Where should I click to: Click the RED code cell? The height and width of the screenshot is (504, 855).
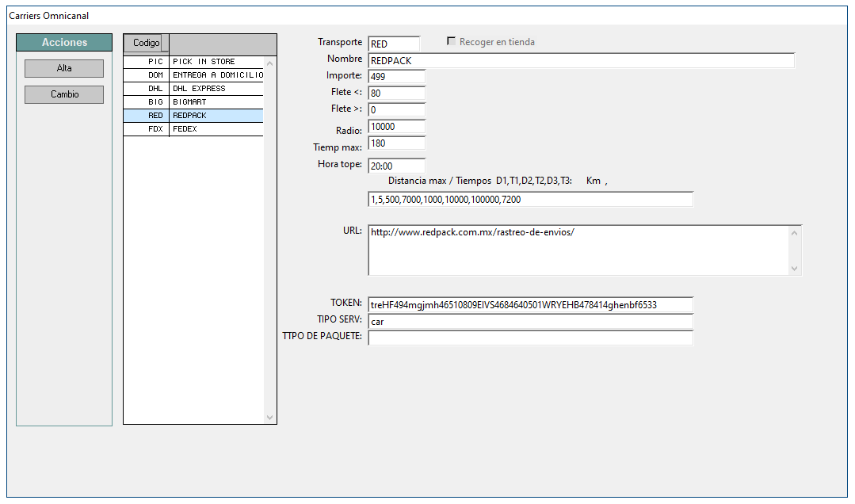146,116
